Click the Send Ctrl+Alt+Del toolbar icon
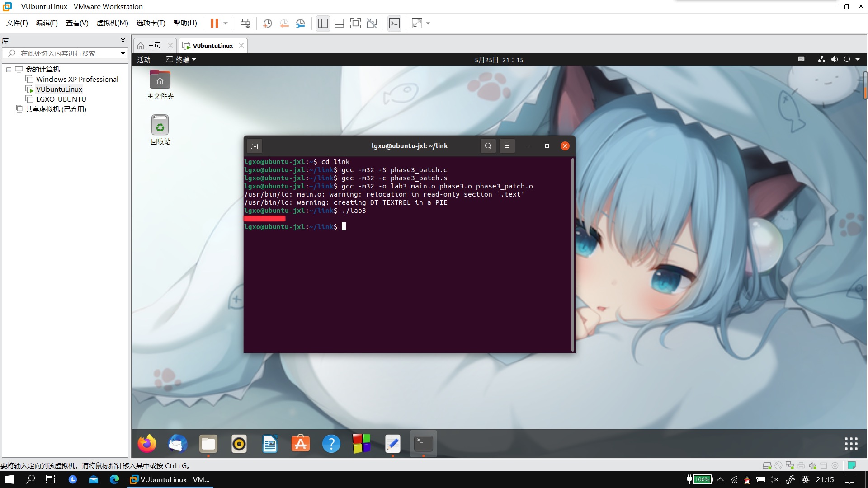 click(x=245, y=23)
